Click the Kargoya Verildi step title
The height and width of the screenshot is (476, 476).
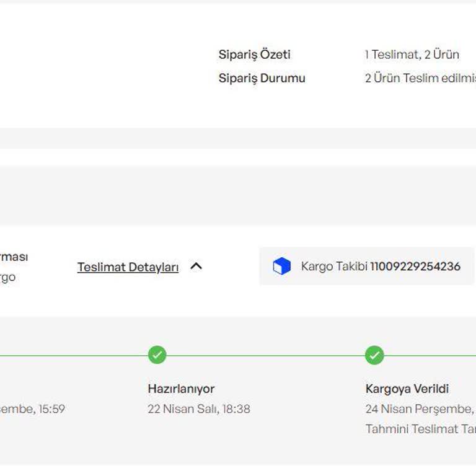click(x=407, y=389)
